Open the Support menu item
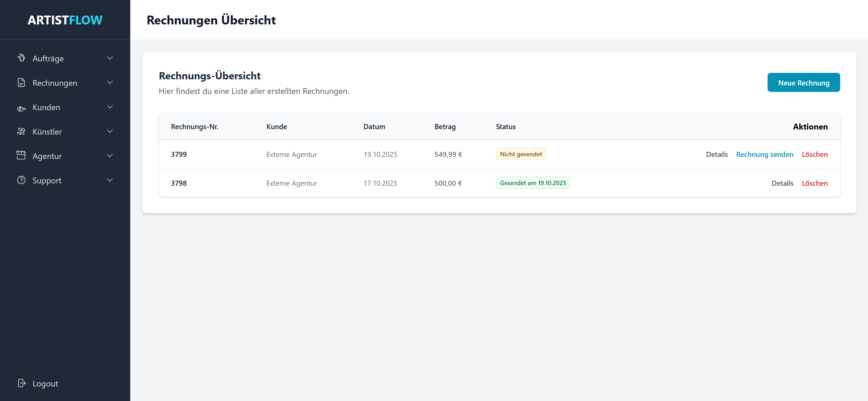868x401 pixels. click(x=47, y=180)
